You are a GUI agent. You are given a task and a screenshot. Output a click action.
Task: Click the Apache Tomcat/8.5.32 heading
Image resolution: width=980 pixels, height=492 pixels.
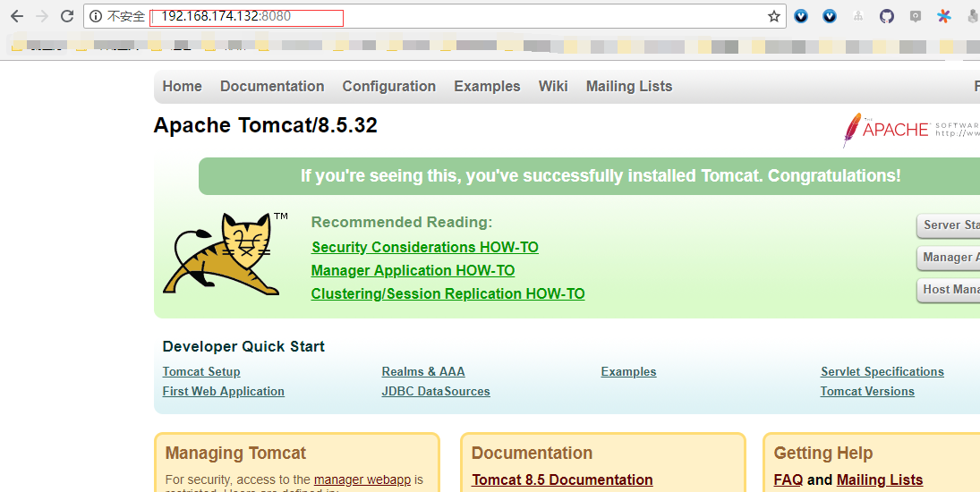click(x=266, y=125)
